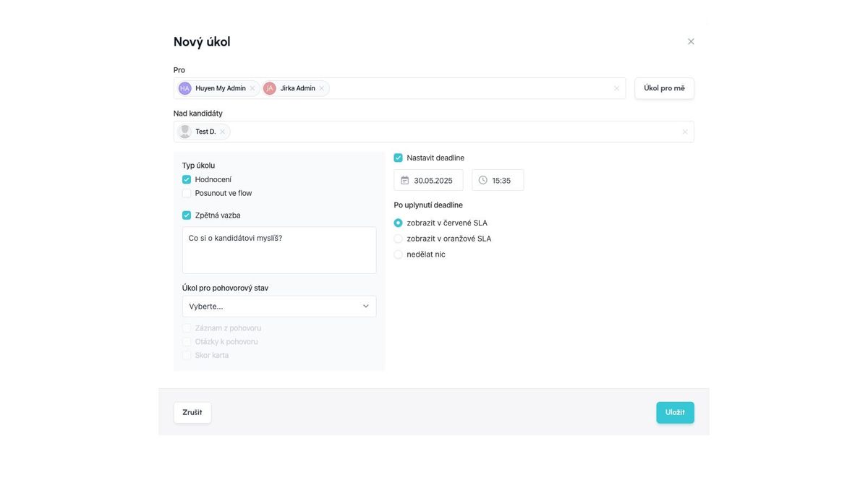Click the Nový úkol heading
The image size is (868, 488).
202,42
